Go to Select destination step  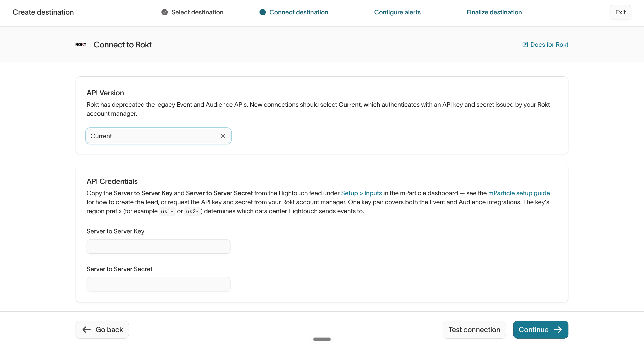pos(197,12)
